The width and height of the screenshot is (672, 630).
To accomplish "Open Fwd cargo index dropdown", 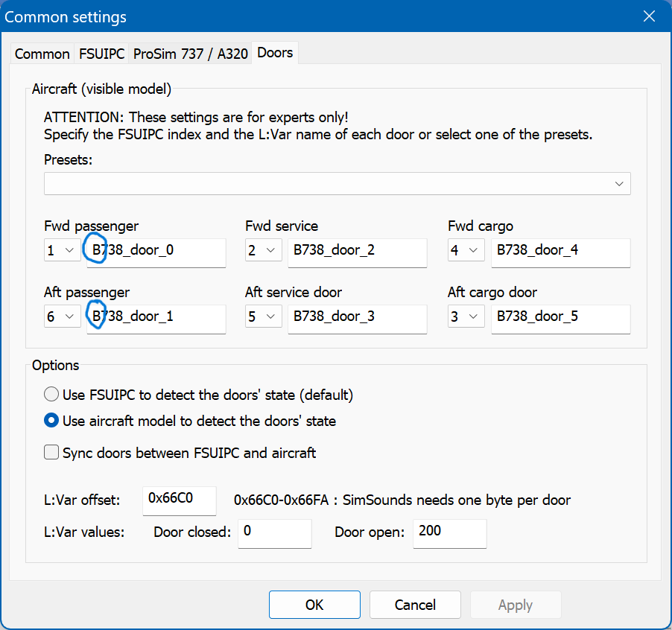I will tap(466, 250).
